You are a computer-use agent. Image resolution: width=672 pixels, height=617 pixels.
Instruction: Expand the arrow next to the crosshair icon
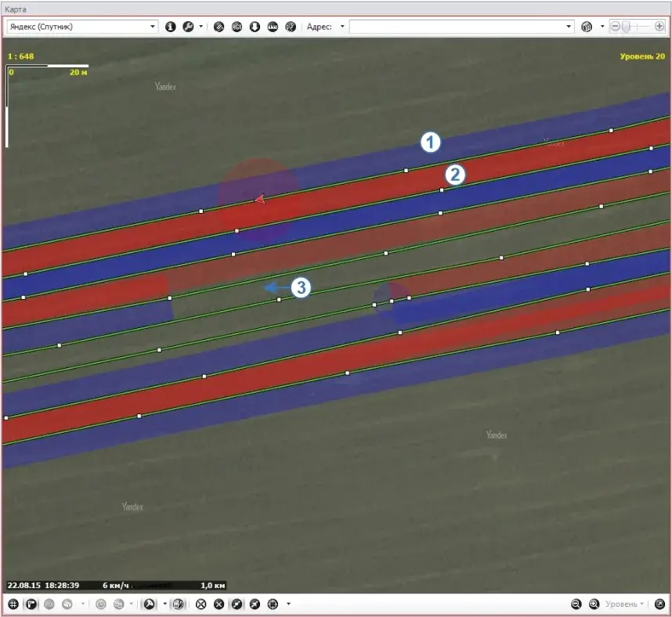pyautogui.click(x=288, y=604)
